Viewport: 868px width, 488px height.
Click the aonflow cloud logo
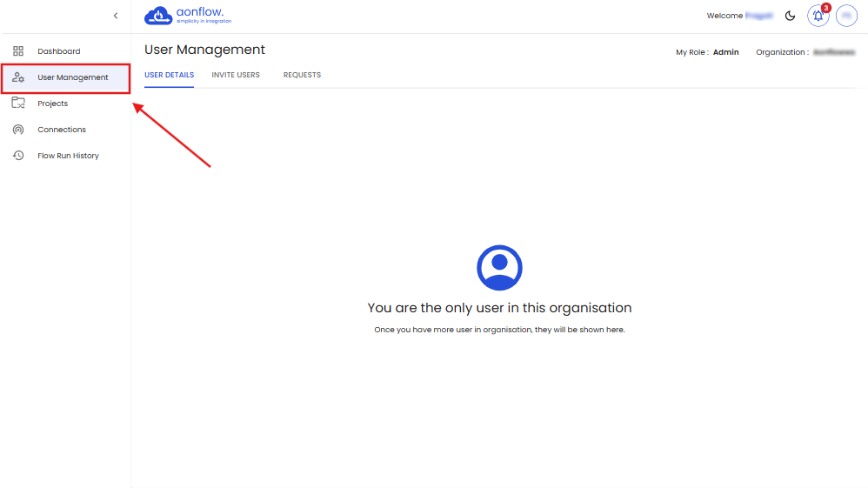pyautogui.click(x=158, y=16)
